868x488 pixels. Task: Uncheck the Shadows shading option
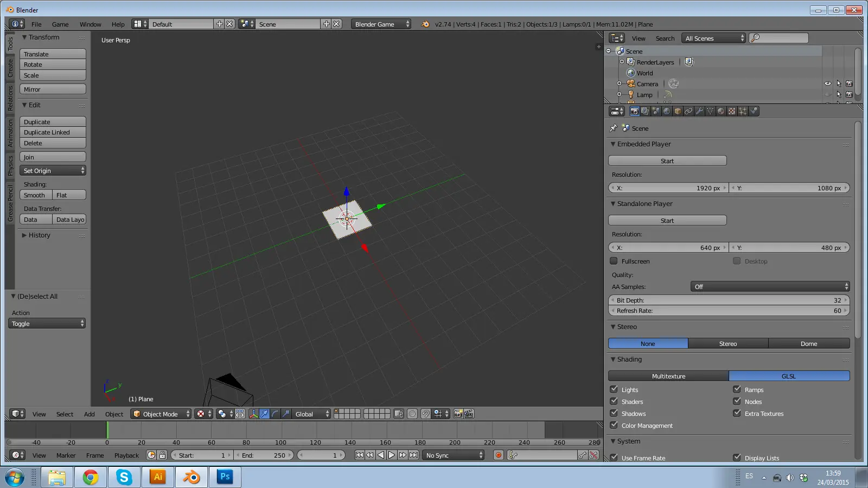614,413
